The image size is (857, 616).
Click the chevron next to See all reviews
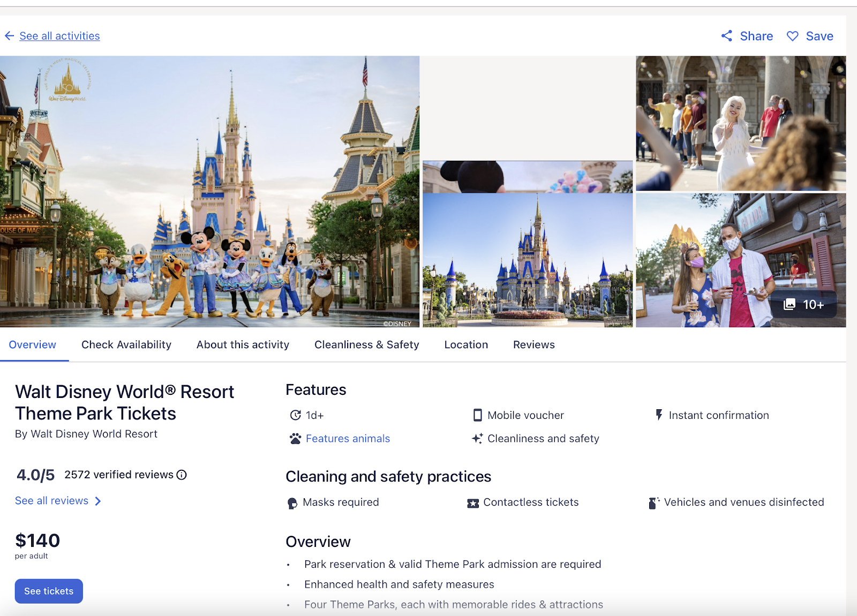(x=97, y=501)
